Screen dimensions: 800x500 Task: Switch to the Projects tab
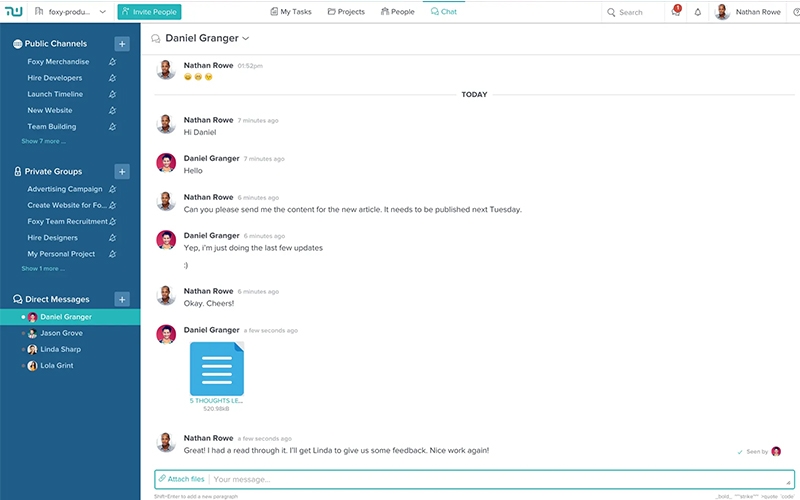click(x=346, y=11)
